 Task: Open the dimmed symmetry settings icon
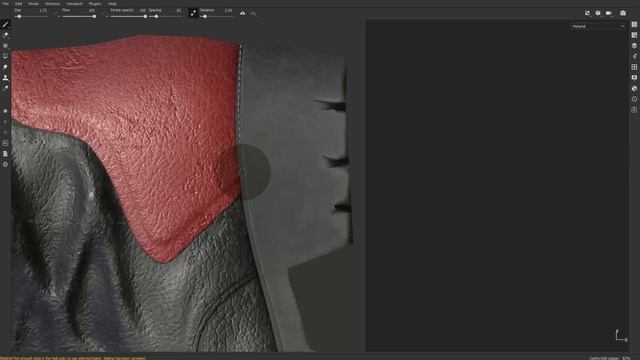[253, 13]
